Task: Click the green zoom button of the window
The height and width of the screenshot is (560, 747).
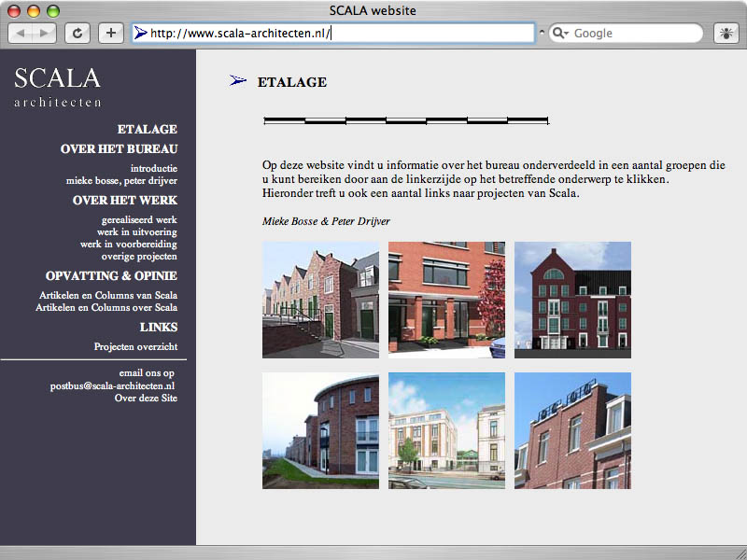Action: pyautogui.click(x=53, y=11)
